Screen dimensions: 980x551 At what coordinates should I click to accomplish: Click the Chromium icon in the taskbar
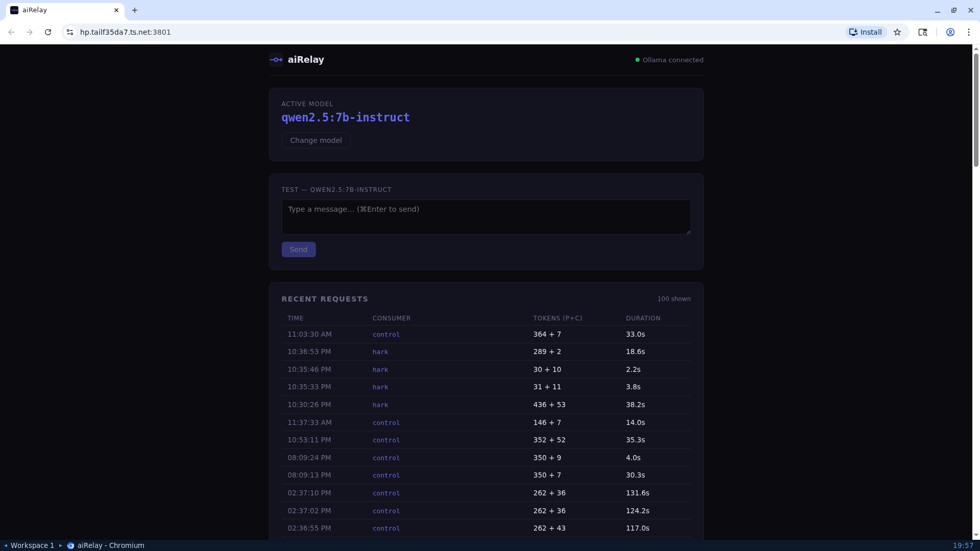70,545
